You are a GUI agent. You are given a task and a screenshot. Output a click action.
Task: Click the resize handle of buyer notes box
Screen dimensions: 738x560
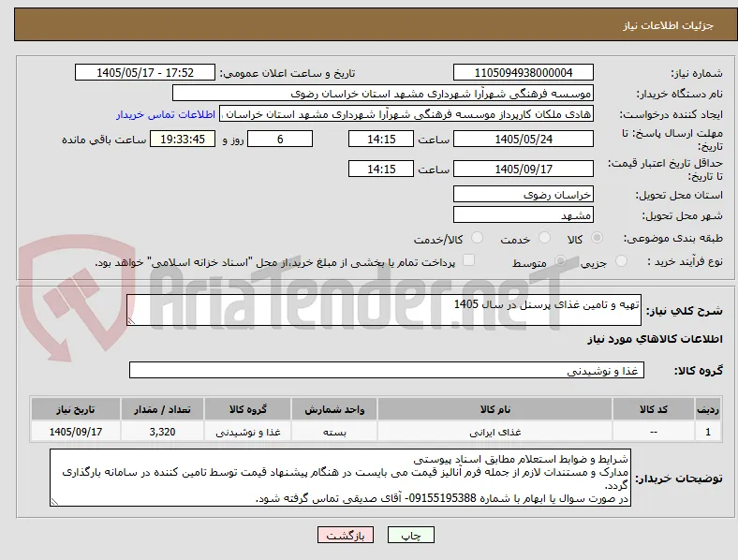[54, 502]
